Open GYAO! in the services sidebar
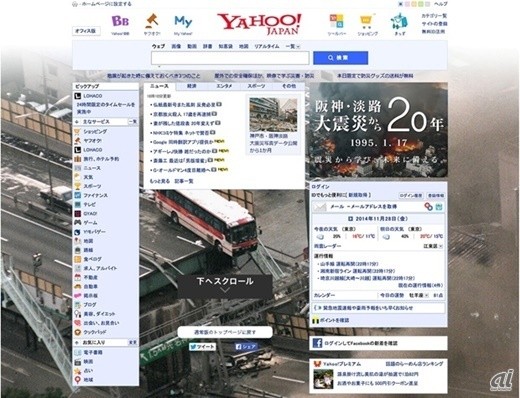Screen dimensions: 520x398 coord(90,213)
